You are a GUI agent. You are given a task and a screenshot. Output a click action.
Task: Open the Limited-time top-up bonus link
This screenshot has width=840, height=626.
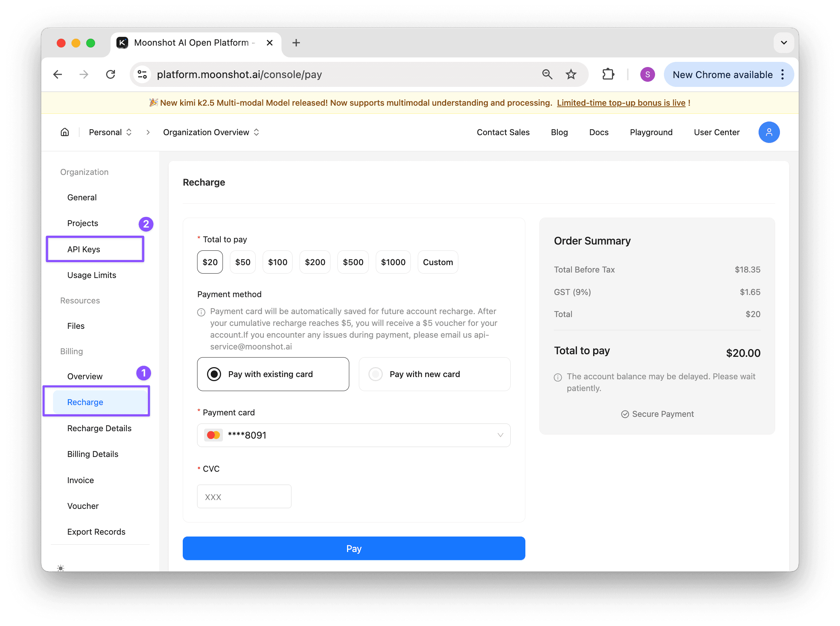(x=621, y=103)
